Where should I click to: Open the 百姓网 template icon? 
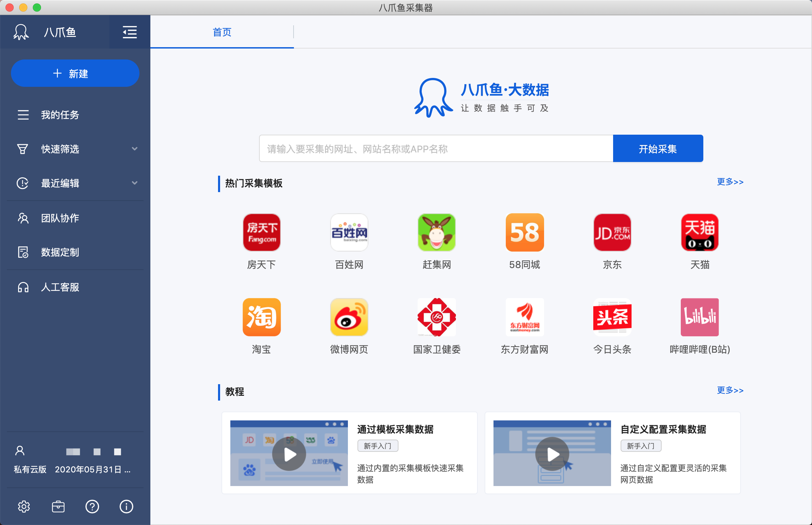point(349,232)
